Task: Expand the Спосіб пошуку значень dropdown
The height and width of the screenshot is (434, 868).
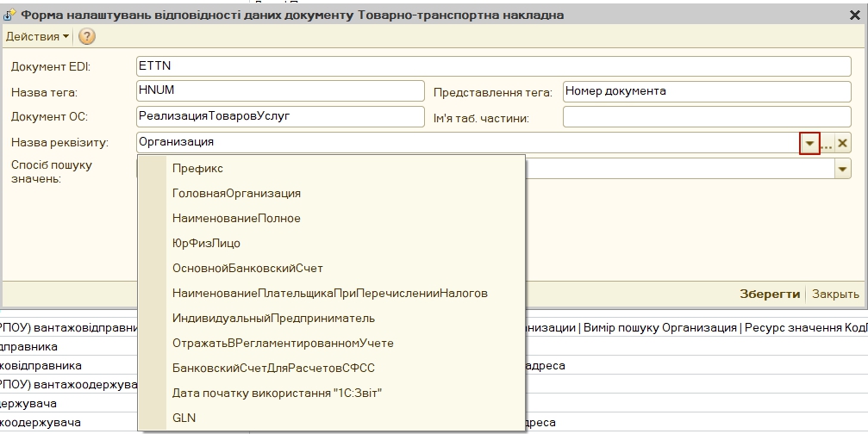Action: click(842, 169)
